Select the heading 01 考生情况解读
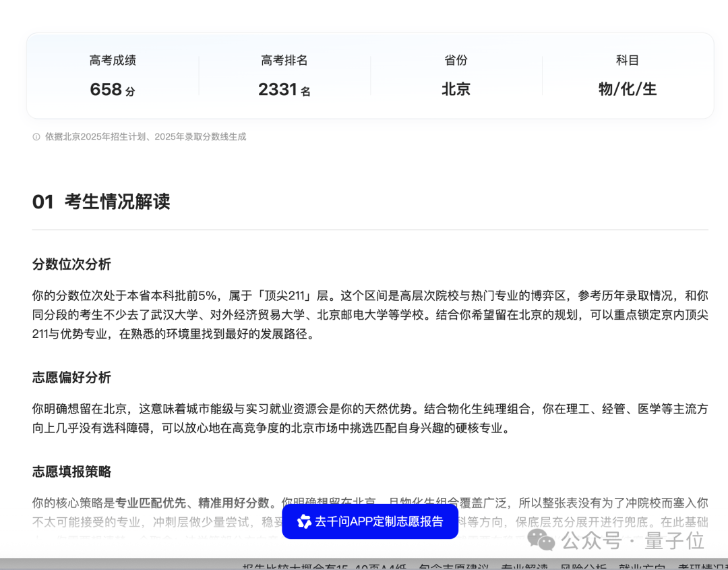The height and width of the screenshot is (570, 728). pyautogui.click(x=101, y=202)
